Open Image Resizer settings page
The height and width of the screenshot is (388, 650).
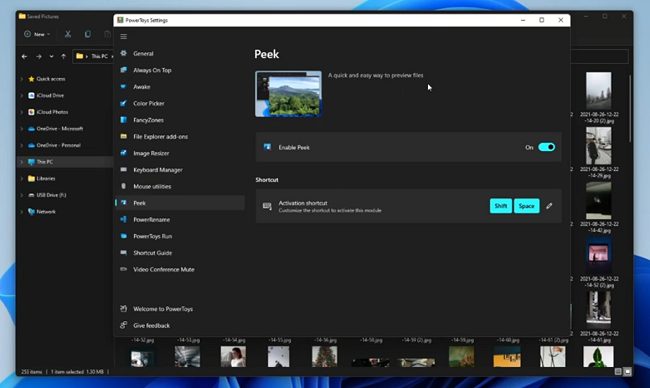pos(180,153)
